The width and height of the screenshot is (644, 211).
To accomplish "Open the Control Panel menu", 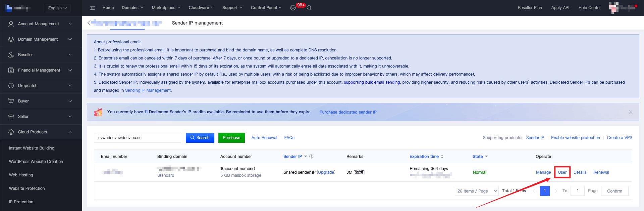I will (266, 8).
